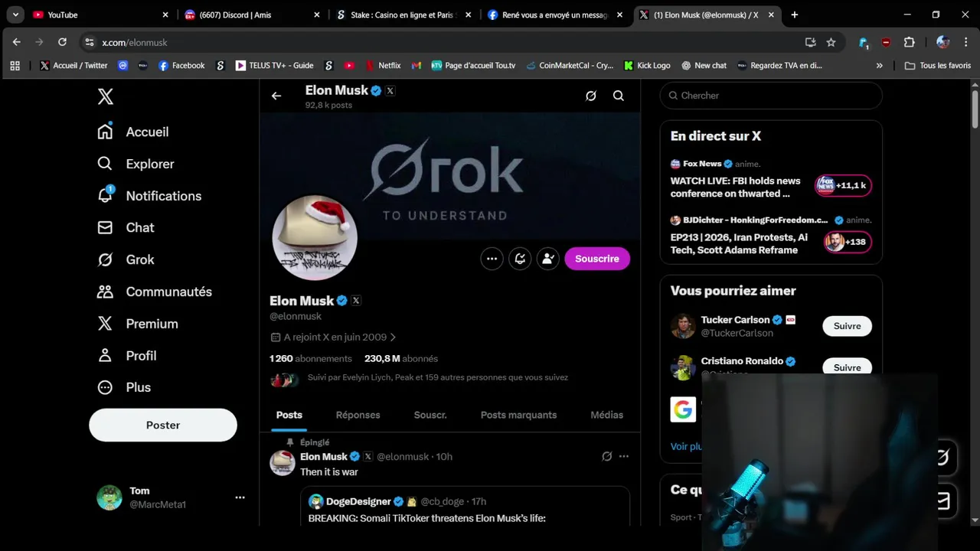Switch to Posts marquants tab
Screen dimensions: 980x551
[x=519, y=415]
